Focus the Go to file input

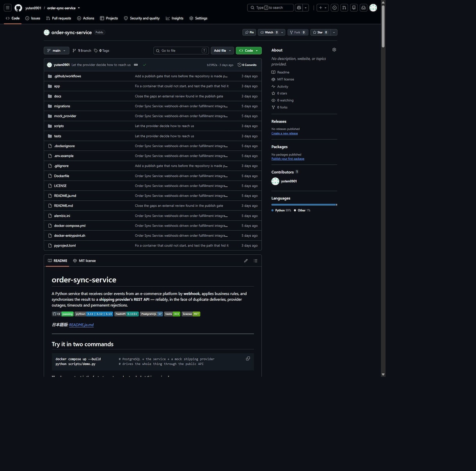(x=181, y=50)
